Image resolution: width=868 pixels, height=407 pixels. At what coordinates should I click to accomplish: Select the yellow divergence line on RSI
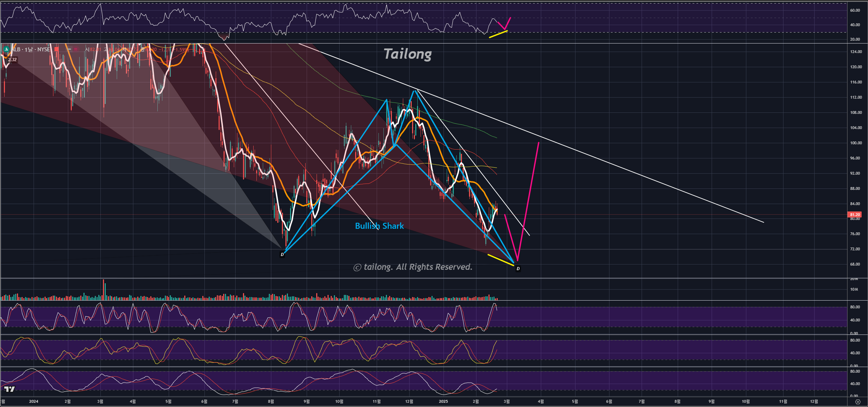[498, 34]
